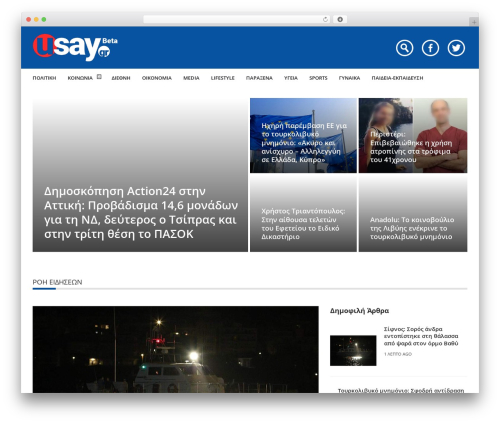Go to the ΓΥΝΑΙΚΑ section
500x423 pixels.
pos(349,78)
